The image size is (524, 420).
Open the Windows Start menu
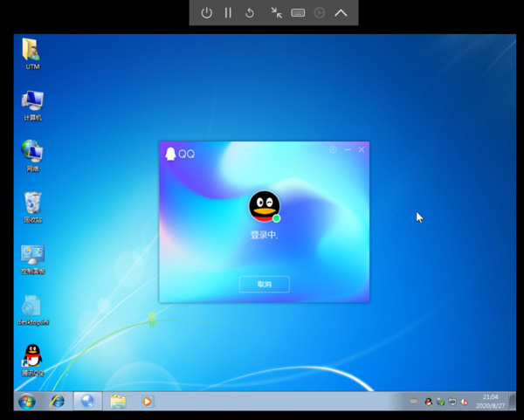[27, 401]
